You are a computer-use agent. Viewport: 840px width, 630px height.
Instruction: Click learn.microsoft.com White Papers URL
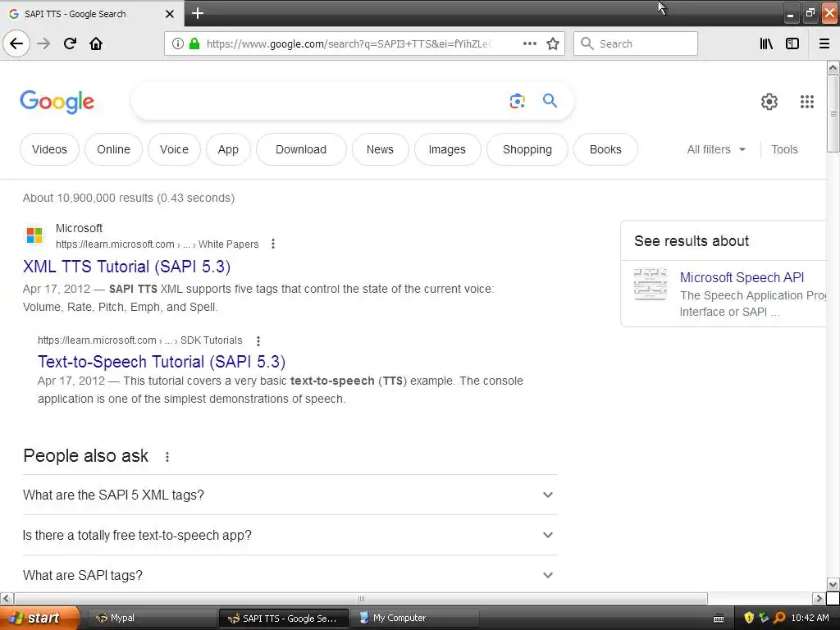(x=157, y=244)
